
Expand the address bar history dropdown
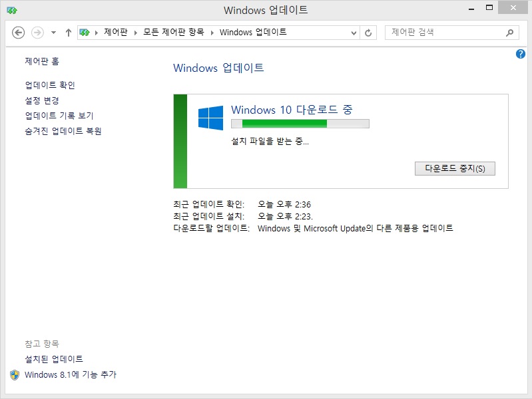tap(354, 33)
